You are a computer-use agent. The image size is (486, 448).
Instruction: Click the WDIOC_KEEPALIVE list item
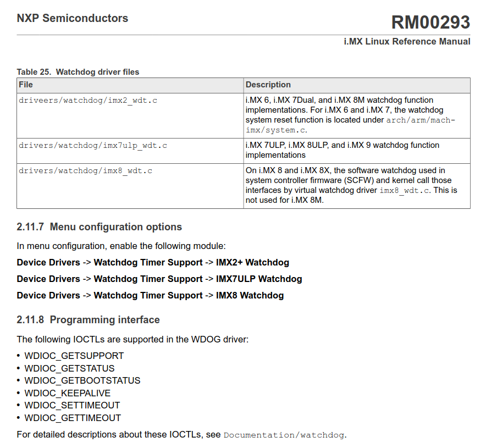point(68,394)
